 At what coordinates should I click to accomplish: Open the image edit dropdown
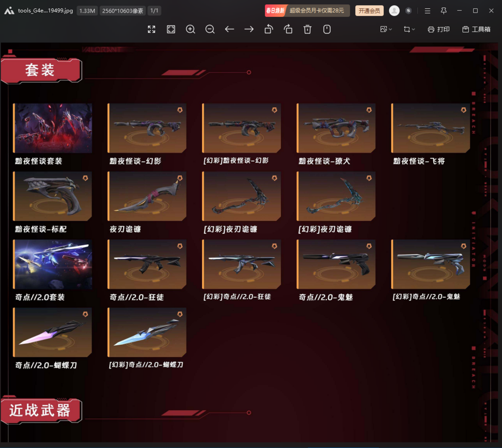pos(386,29)
